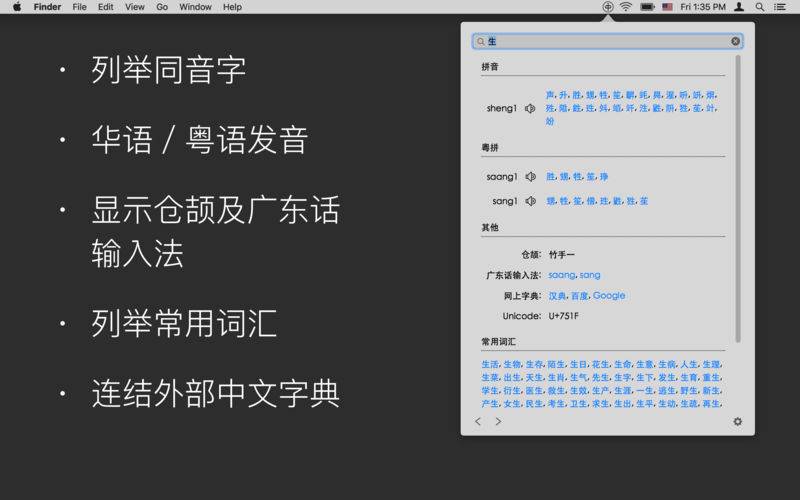Open the US flag input source menu
Screen dimensions: 800x500
(x=667, y=7)
